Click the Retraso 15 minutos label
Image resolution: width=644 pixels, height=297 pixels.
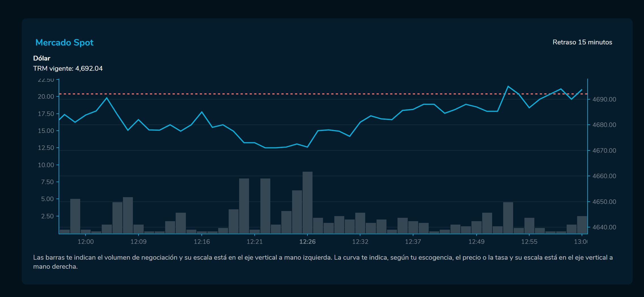[x=582, y=42]
